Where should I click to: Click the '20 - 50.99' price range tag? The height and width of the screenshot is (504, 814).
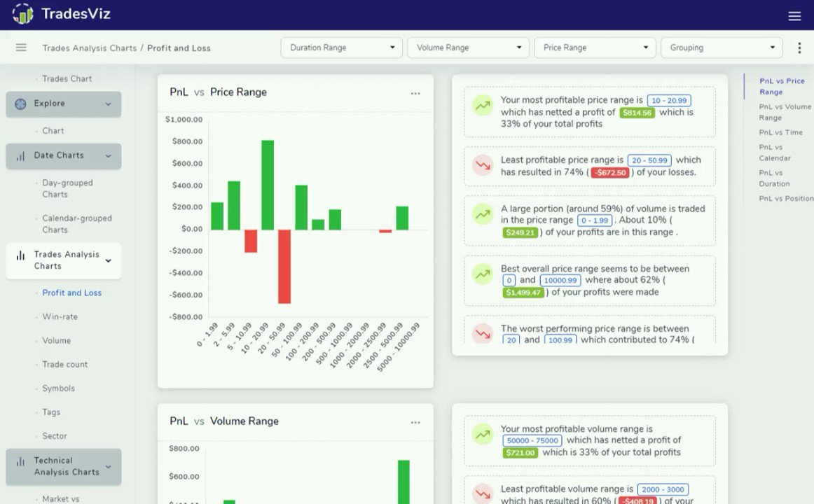(649, 161)
